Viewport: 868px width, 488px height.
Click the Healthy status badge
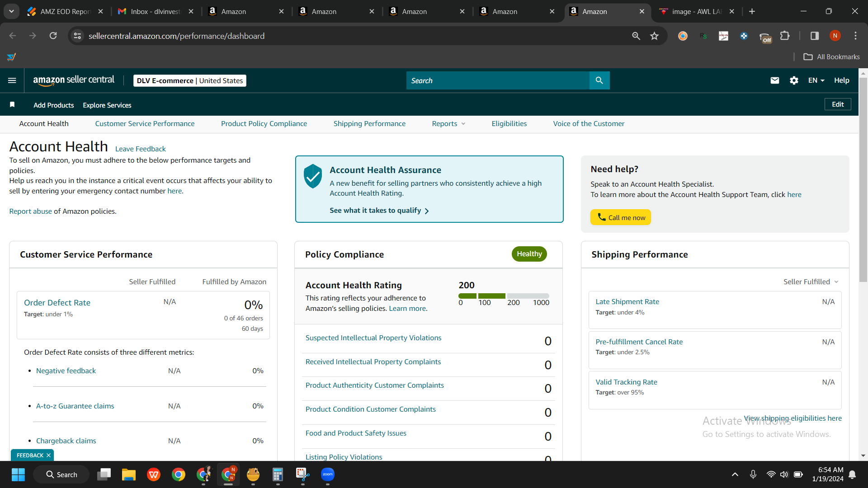pyautogui.click(x=529, y=254)
